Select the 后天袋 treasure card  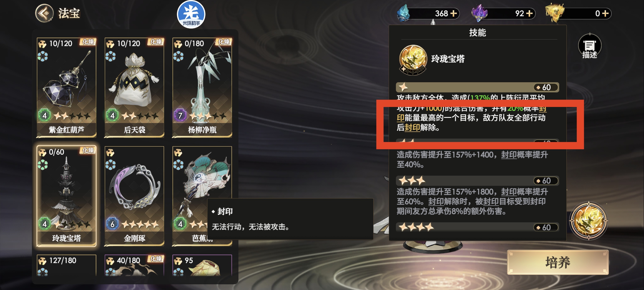(x=134, y=87)
